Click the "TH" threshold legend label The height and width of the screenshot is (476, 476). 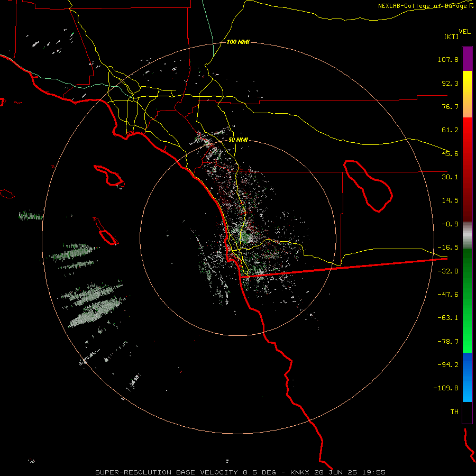click(454, 412)
